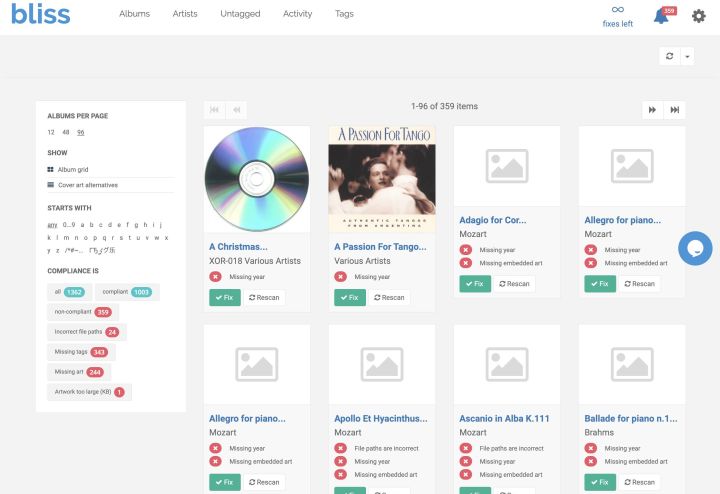Click the notifications bell icon
720x494 pixels.
661,16
